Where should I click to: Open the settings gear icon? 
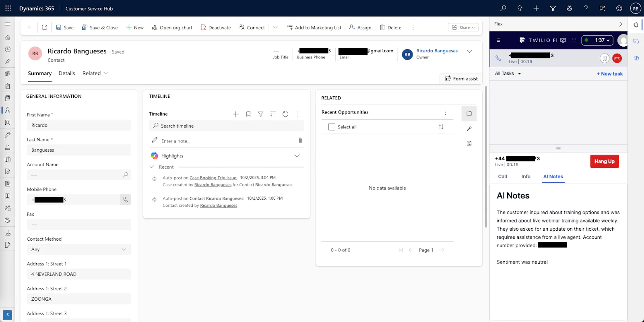pyautogui.click(x=569, y=8)
